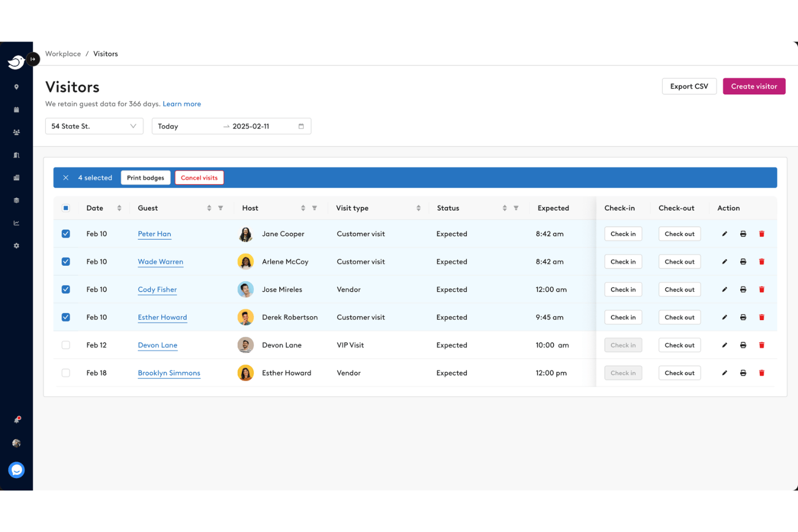The width and height of the screenshot is (798, 532).
Task: Check out Wade Warren
Action: [679, 261]
